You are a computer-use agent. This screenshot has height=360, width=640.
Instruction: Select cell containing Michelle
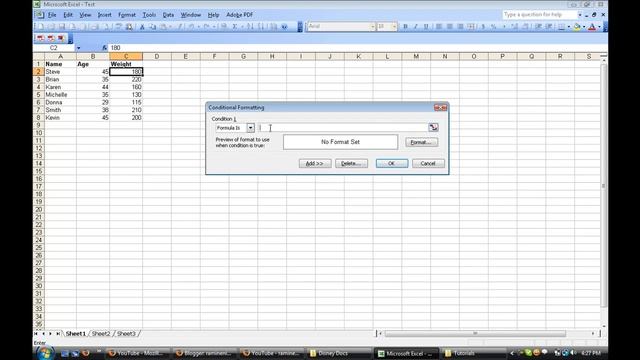[60, 95]
